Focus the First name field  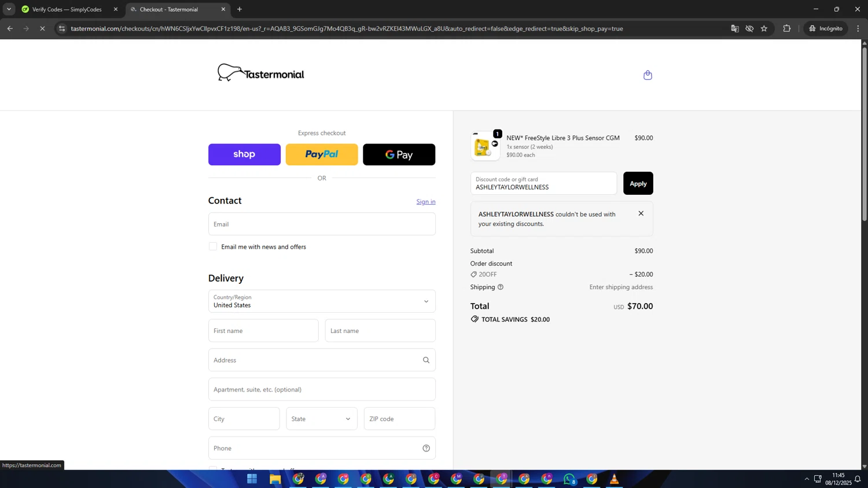tap(263, 331)
